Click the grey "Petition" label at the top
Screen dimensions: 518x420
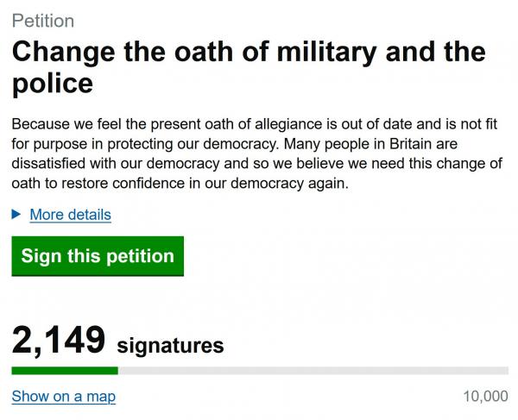point(43,21)
